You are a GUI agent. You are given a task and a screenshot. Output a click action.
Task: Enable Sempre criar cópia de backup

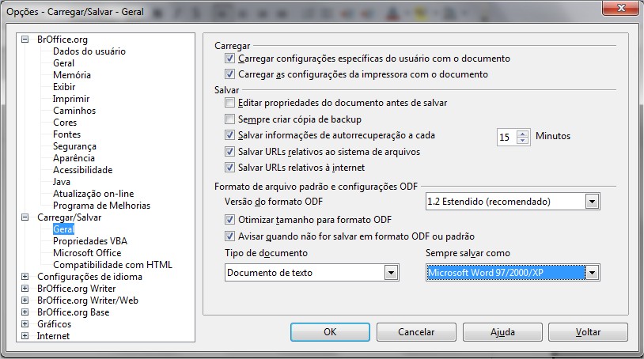point(229,119)
